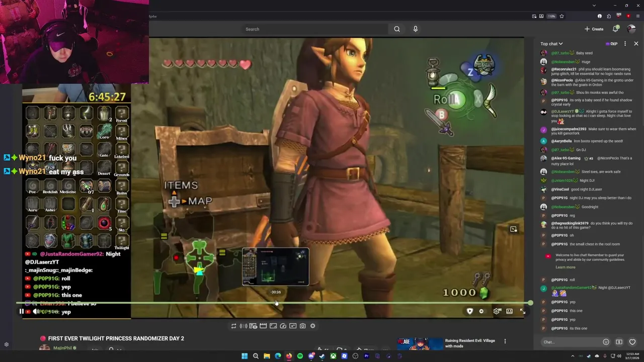Screen dimensions: 644x362
Task: Click the video title FIRST EVER TWILIGHT PRINCESS
Action: (116, 338)
